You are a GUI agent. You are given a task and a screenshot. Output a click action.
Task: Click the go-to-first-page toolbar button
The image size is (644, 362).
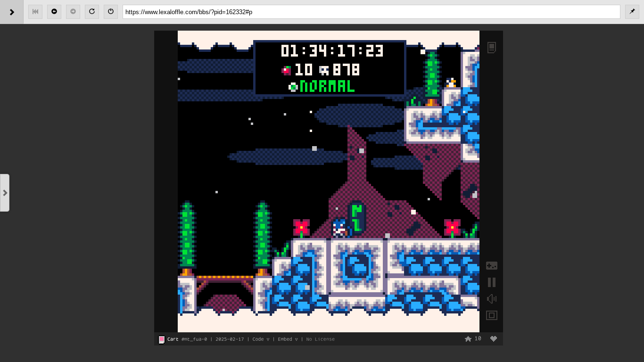(35, 12)
